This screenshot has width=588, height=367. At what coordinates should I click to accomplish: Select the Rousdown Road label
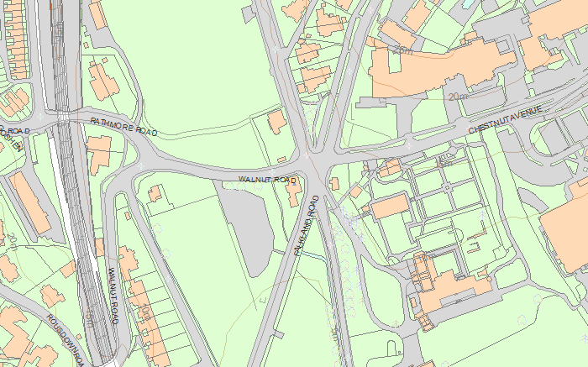pos(66,340)
